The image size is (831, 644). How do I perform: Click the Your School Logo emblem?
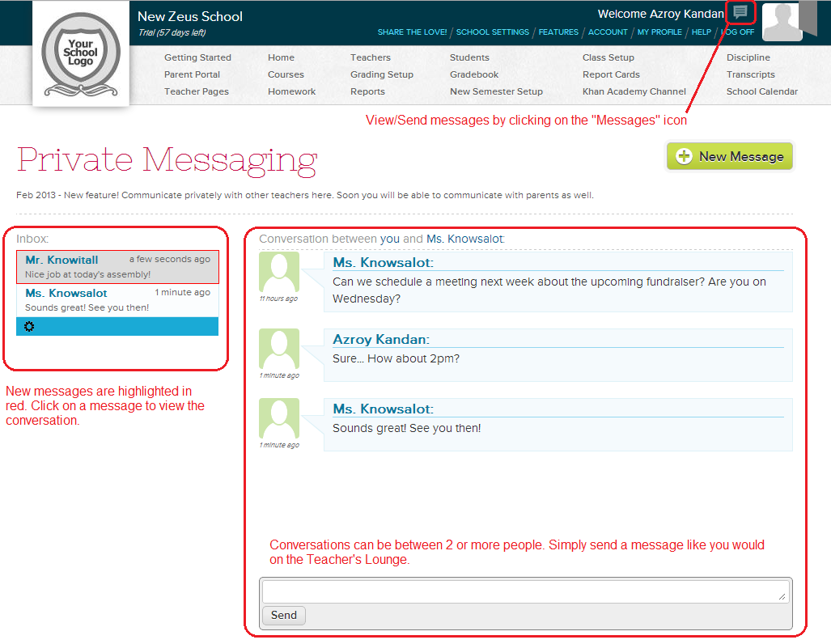[x=80, y=53]
